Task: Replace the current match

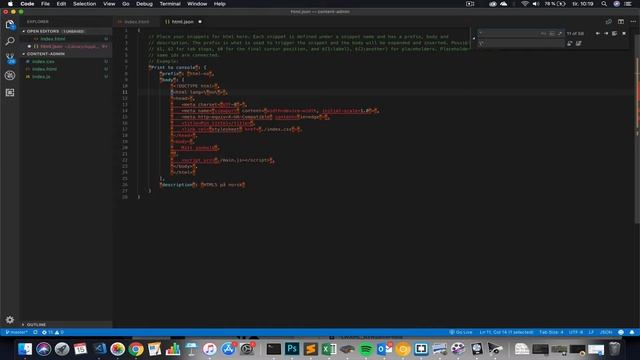Action: tap(570, 43)
